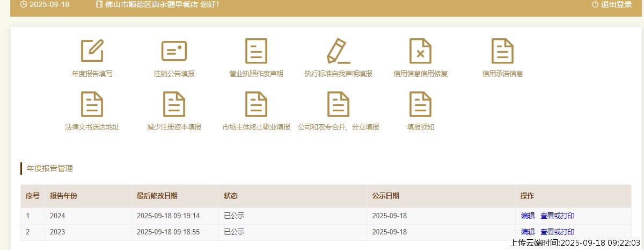
Task: Click the 公司和农专合并、分立填报 label
Action: point(338,127)
